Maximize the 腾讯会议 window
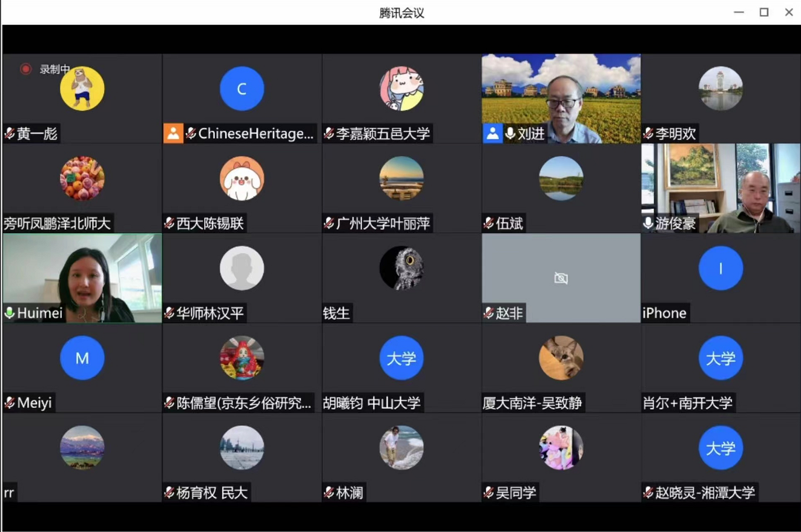This screenshot has height=532, width=801. click(764, 12)
